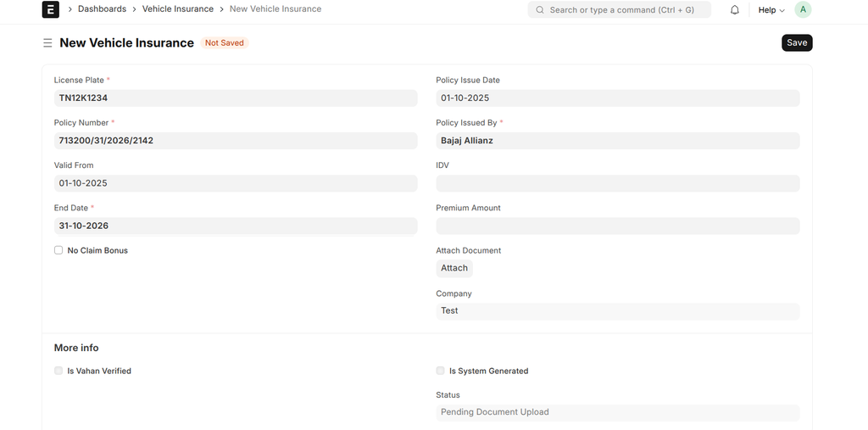Viewport: 868px width, 430px height.
Task: Click into the Premium Amount field
Action: pyautogui.click(x=617, y=226)
